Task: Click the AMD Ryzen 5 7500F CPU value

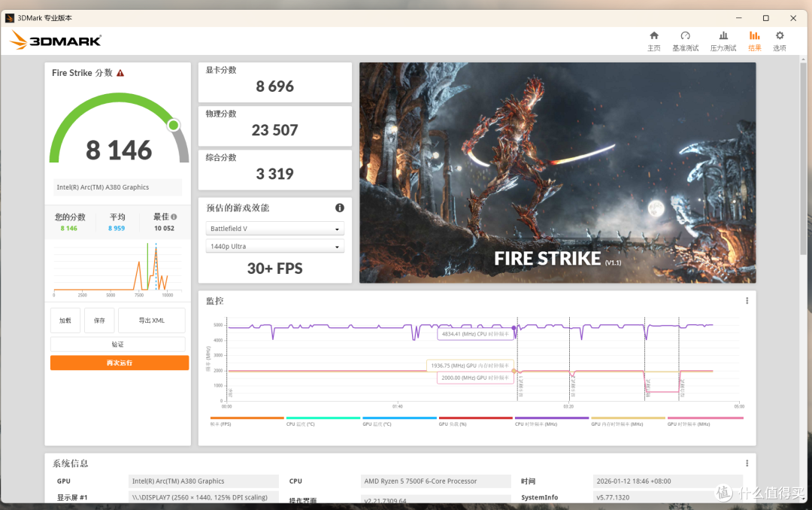Action: pyautogui.click(x=435, y=481)
